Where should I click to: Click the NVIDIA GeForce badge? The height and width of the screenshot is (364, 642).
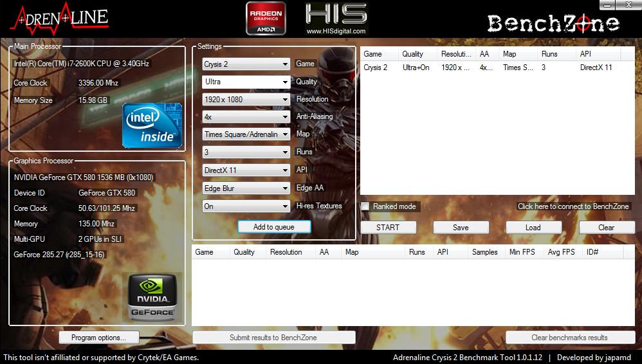click(152, 297)
